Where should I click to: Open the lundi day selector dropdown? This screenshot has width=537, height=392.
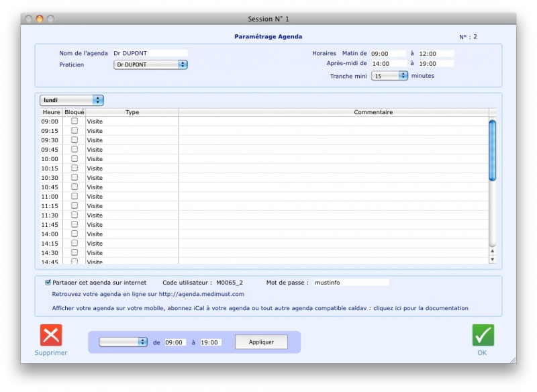[72, 100]
